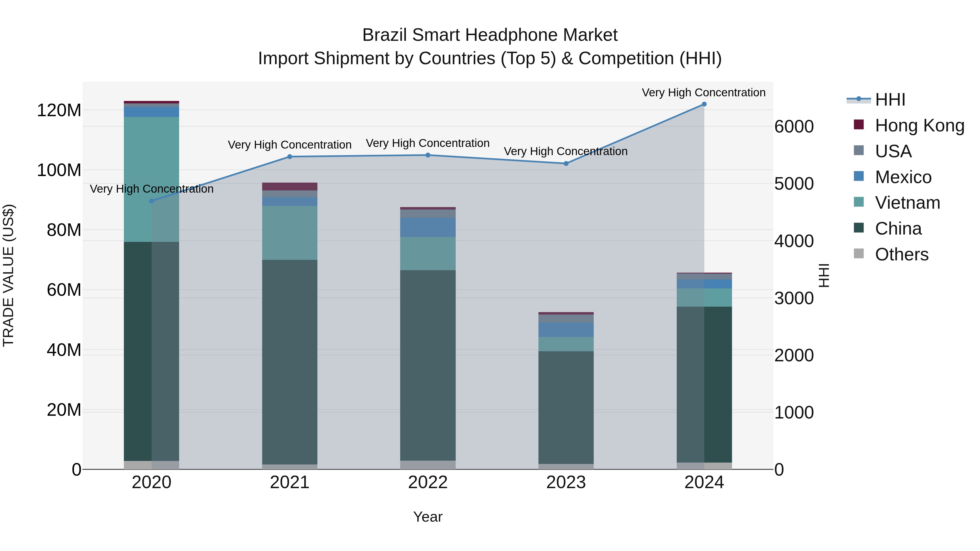Click the 2021 x-axis label
The image size is (980, 551).
(x=290, y=482)
